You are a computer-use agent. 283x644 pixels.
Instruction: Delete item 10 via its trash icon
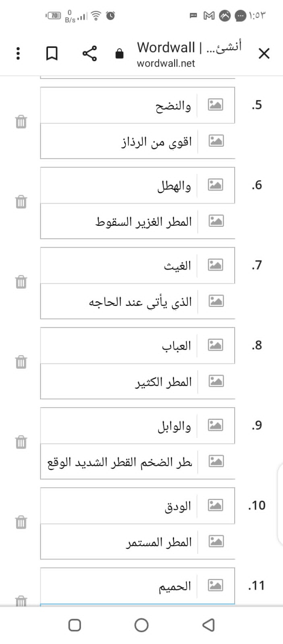click(x=21, y=522)
